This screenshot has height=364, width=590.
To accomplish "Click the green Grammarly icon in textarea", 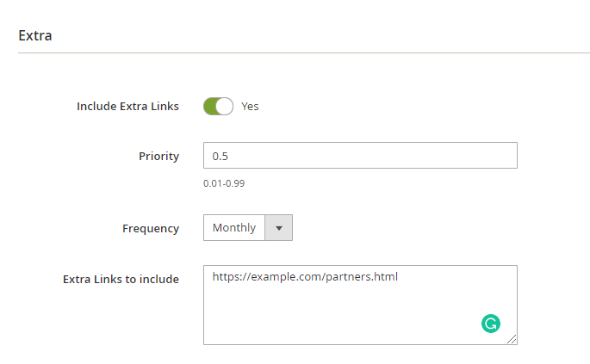I will coord(491,324).
